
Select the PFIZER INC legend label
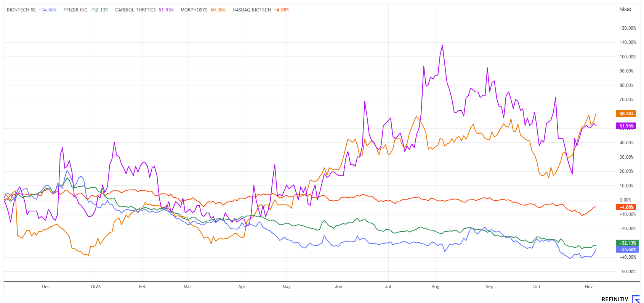(x=75, y=10)
